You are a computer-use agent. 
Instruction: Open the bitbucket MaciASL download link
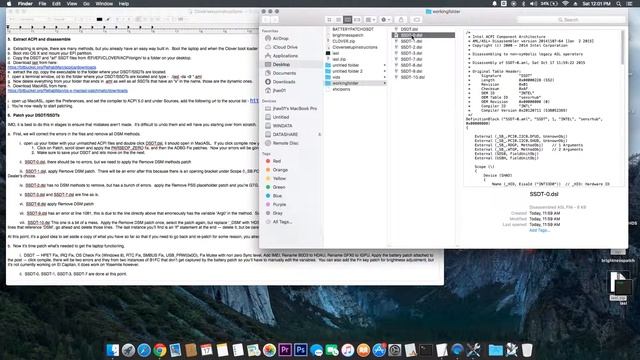[68, 91]
